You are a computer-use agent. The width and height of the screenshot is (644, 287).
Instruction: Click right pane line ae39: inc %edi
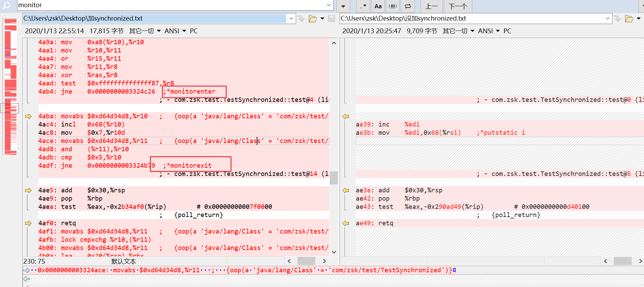click(388, 124)
